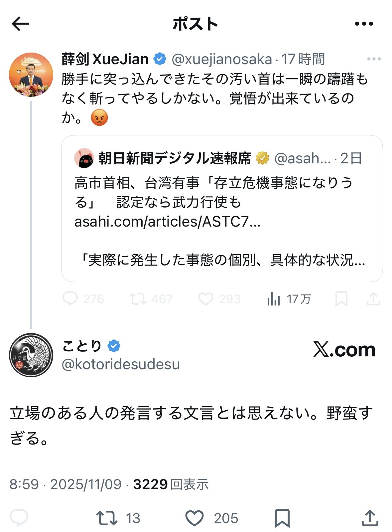The height and width of the screenshot is (532, 392).
Task: Like ことり's post with 205 likes
Action: click(194, 518)
